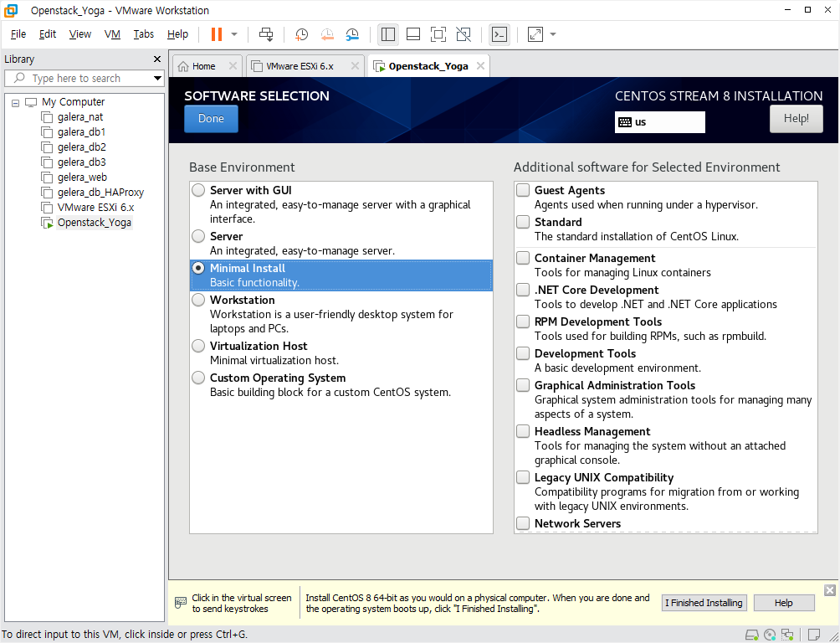Close the Library panel
Image resolution: width=840 pixels, height=643 pixels.
(157, 59)
